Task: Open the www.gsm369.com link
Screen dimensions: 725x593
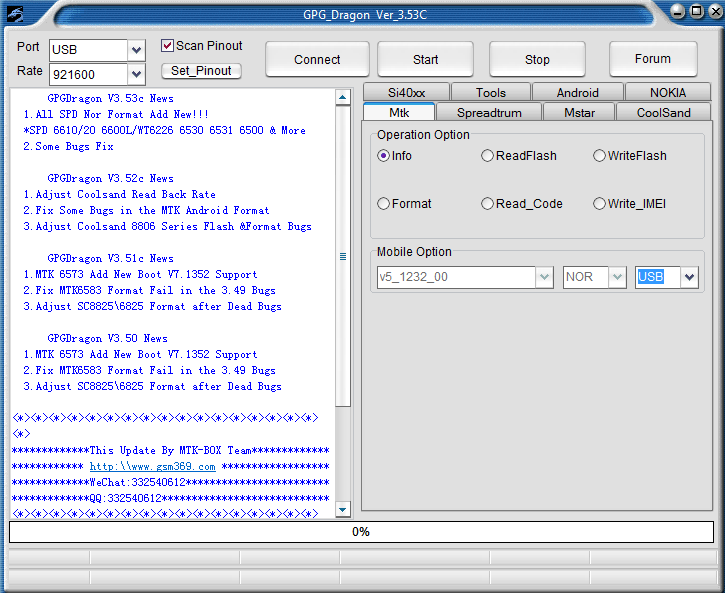Action: tap(153, 466)
